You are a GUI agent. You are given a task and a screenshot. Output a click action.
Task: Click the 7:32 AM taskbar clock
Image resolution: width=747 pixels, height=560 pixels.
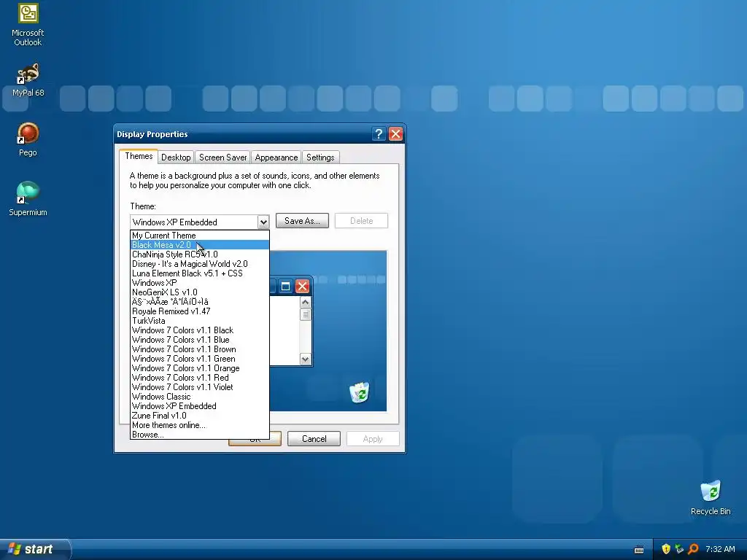click(x=720, y=549)
